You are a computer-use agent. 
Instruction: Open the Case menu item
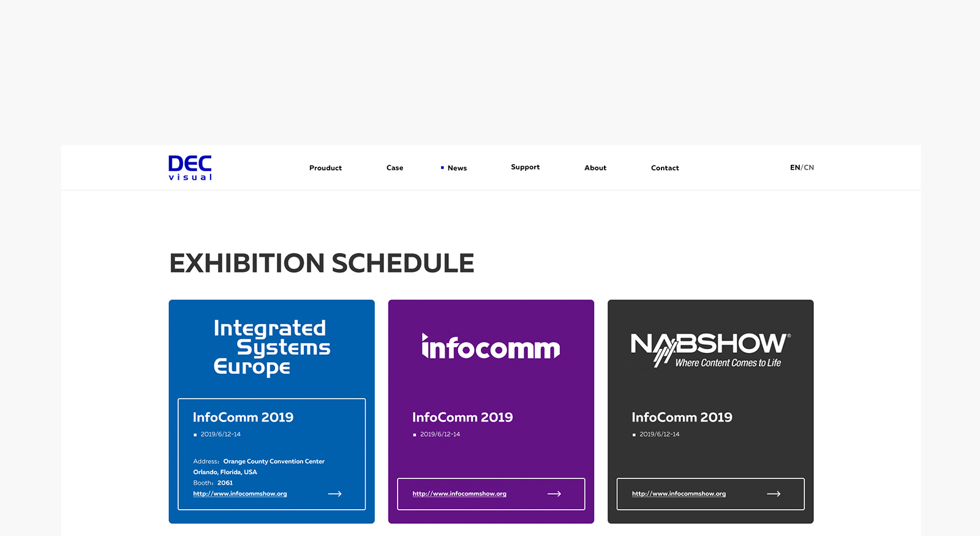point(394,168)
